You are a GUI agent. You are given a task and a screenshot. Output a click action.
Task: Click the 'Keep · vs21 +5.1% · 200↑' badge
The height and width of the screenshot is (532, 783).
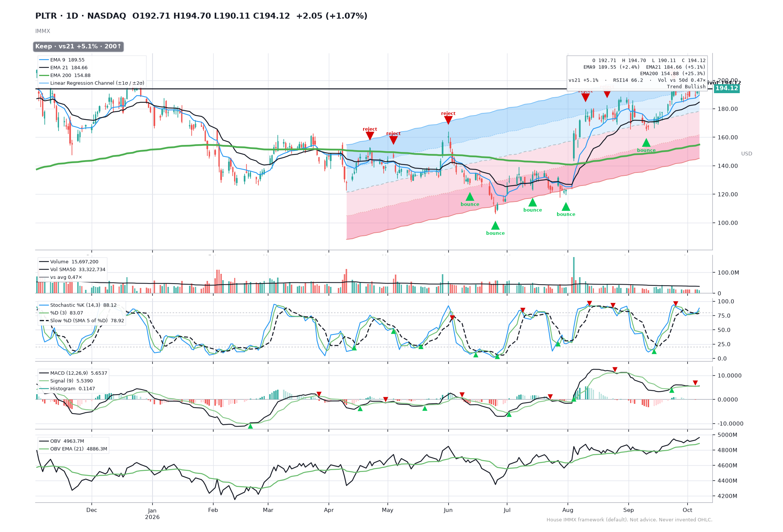(78, 47)
